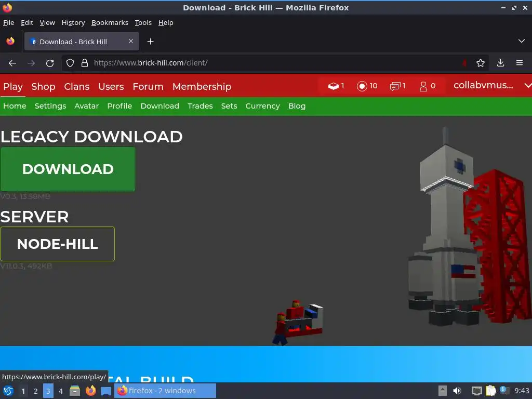
Task: Open friend requests icon showing 0
Action: coord(428,86)
